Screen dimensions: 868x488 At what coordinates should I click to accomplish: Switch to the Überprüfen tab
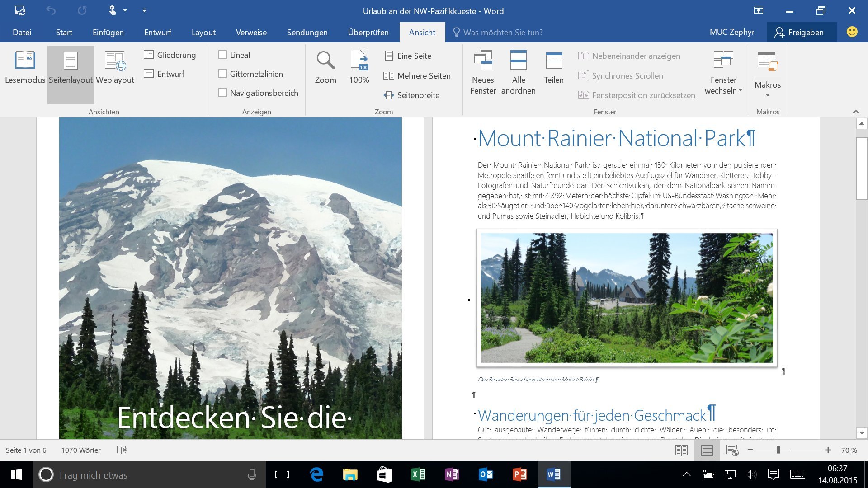click(x=368, y=32)
